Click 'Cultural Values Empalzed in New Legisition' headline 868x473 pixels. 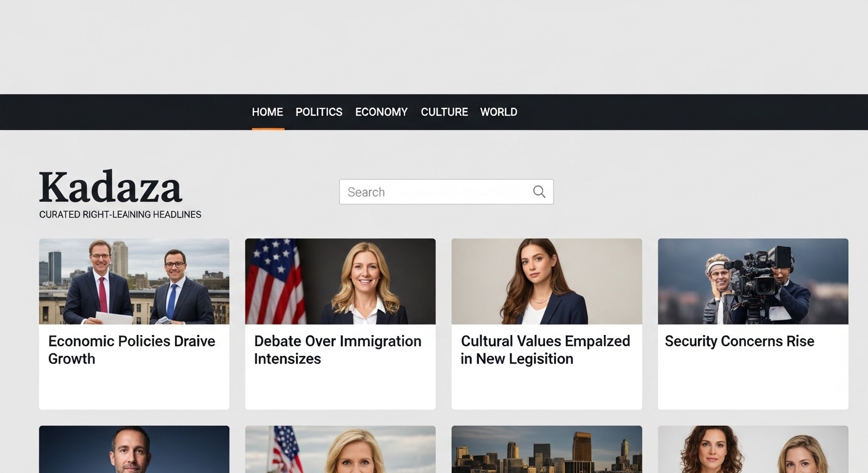(x=545, y=350)
